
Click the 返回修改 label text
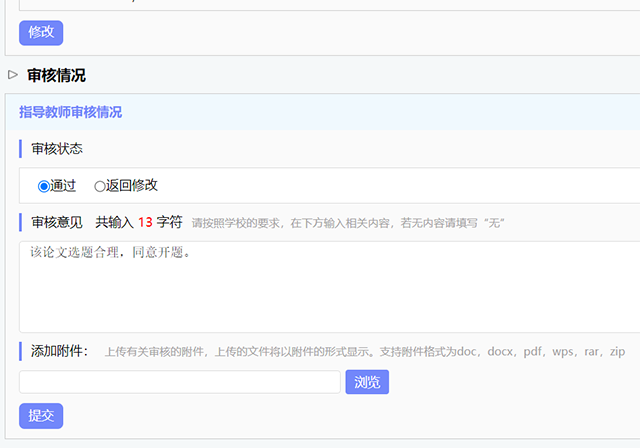132,186
